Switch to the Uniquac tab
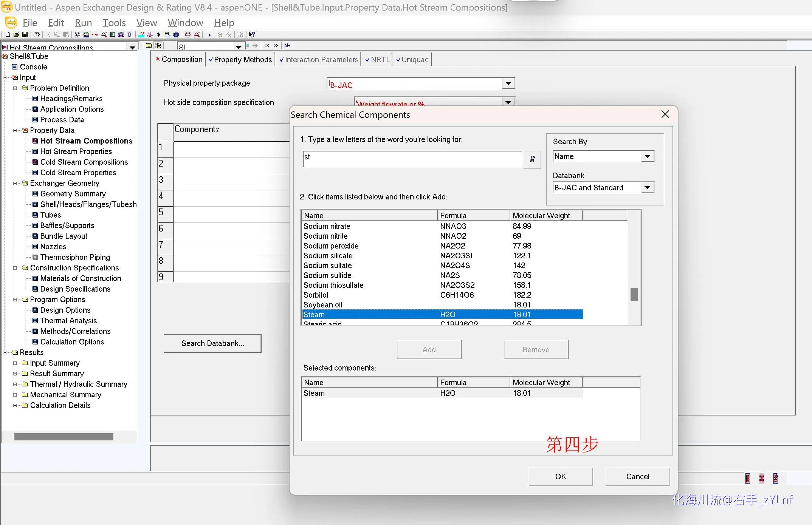This screenshot has height=525, width=812. click(x=412, y=60)
